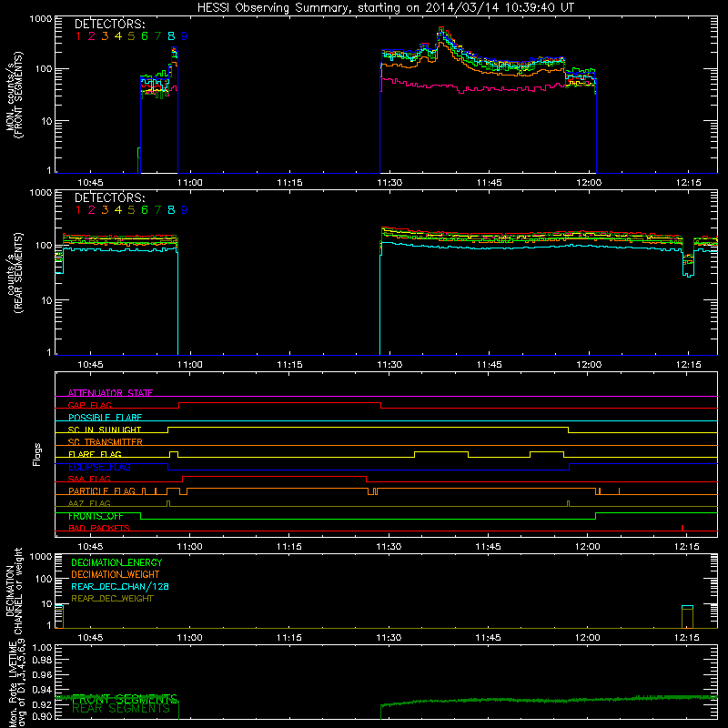Select the POSSIBLE_FLARE flag label
728x728 pixels.
[x=105, y=418]
